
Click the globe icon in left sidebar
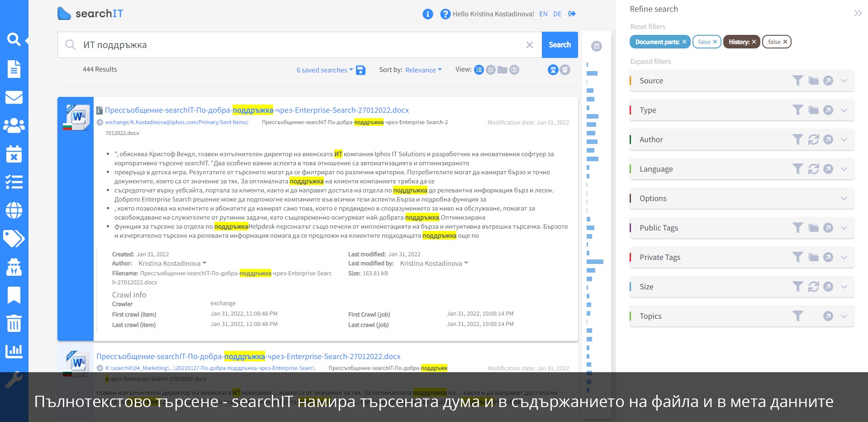click(14, 211)
